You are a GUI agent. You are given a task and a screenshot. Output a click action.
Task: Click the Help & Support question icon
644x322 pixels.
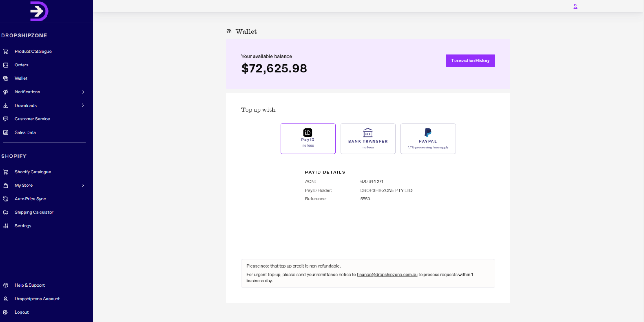6,285
